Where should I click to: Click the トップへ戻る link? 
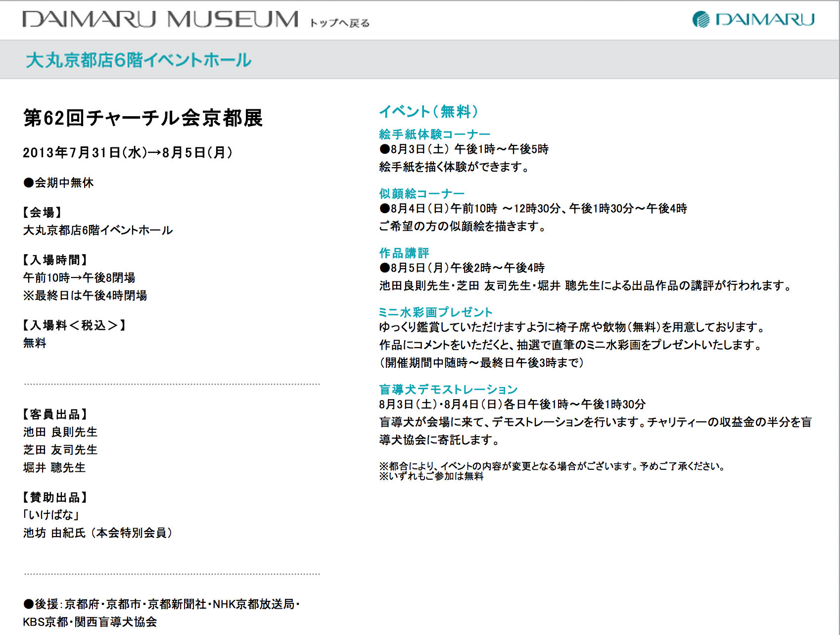(340, 23)
